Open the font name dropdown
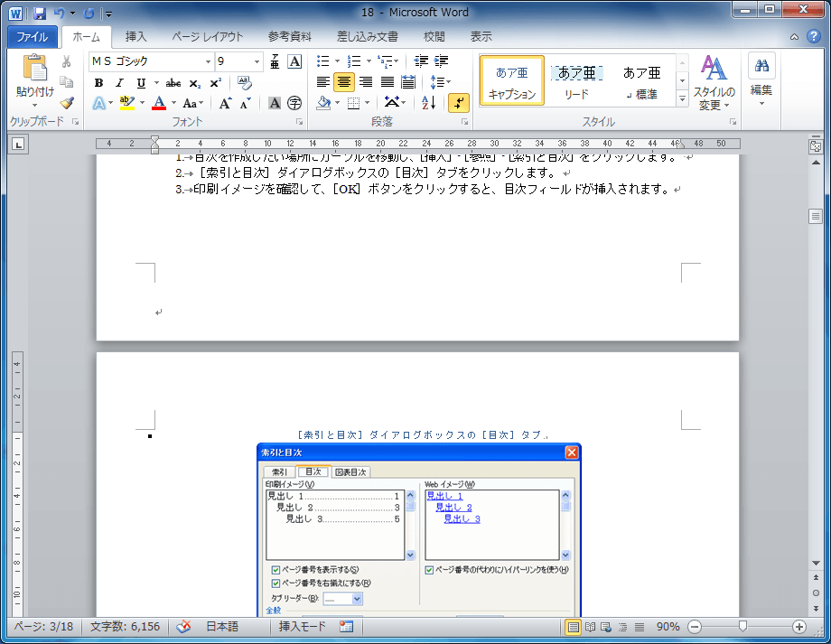 (x=208, y=61)
